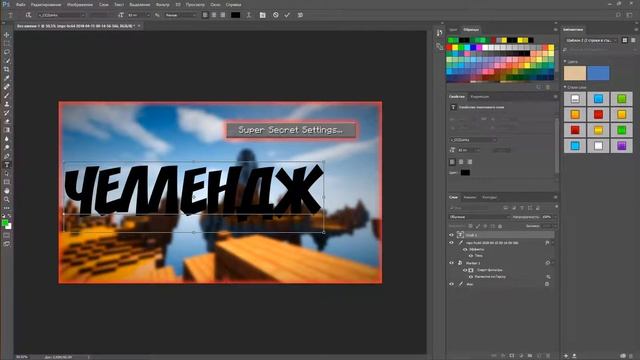
Task: Delete swatch with Swatches panel trash icon
Action: coord(548,87)
